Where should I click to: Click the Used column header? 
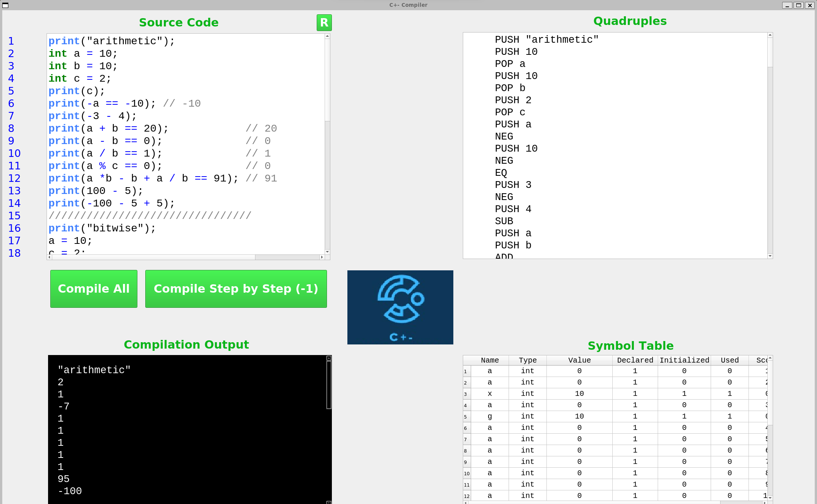[x=729, y=360]
